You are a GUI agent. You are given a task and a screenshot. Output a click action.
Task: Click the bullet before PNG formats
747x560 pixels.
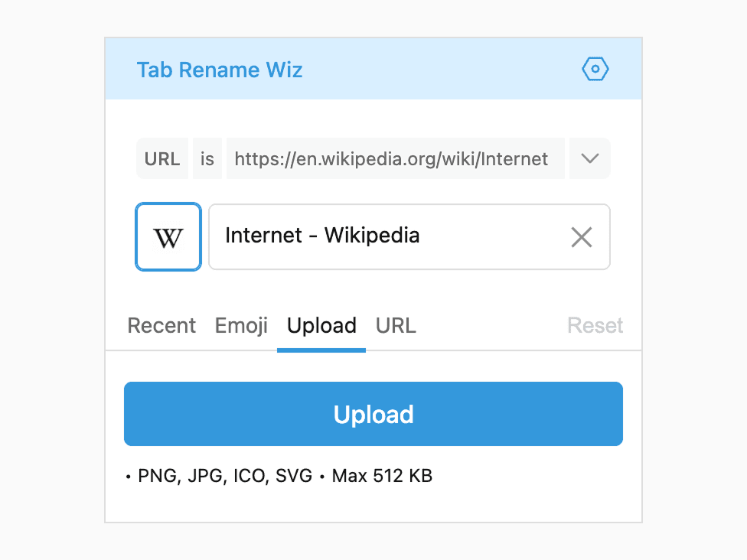129,477
